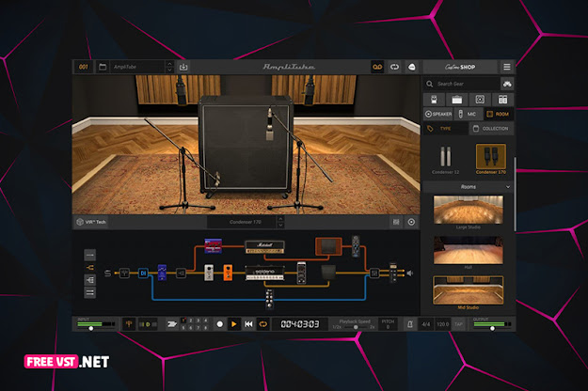The image size is (588, 391).
Task: Click the TAP tempo button
Action: click(458, 324)
